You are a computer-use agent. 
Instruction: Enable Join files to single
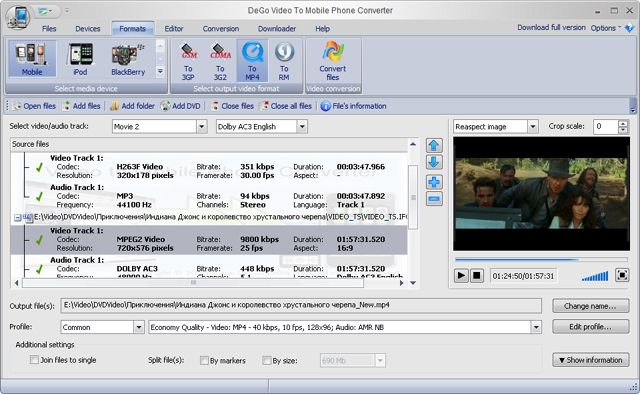coord(34,360)
